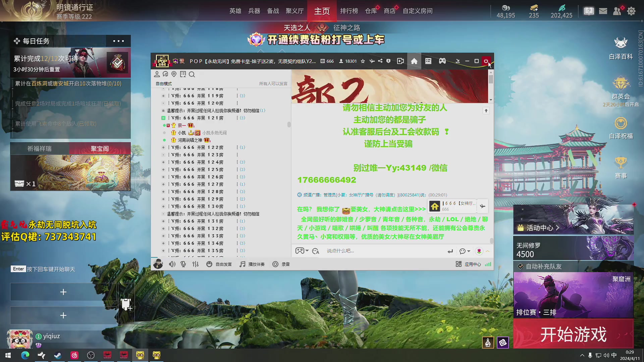Image resolution: width=644 pixels, height=362 pixels.
Task: Collapse Y频 666 开黑 121房 node
Action: [163, 118]
